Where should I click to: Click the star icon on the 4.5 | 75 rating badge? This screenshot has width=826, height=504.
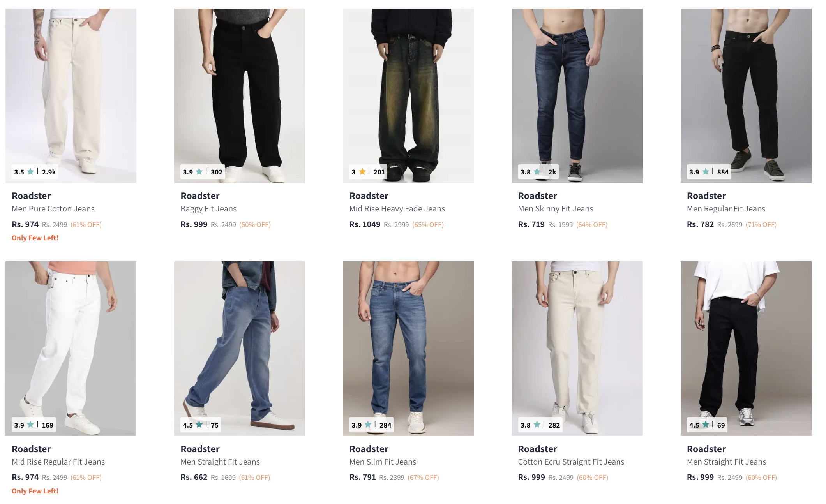tap(199, 425)
